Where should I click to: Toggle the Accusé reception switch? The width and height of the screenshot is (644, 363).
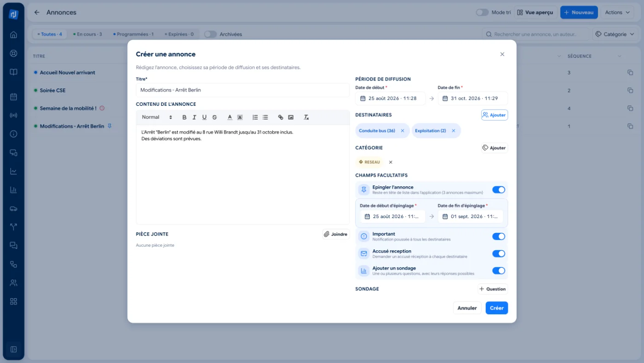(x=499, y=254)
